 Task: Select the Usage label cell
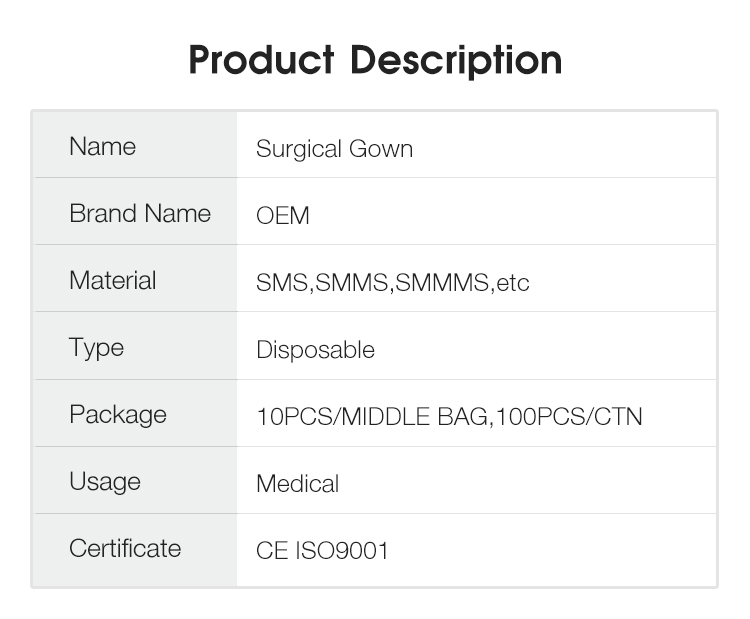tap(136, 480)
